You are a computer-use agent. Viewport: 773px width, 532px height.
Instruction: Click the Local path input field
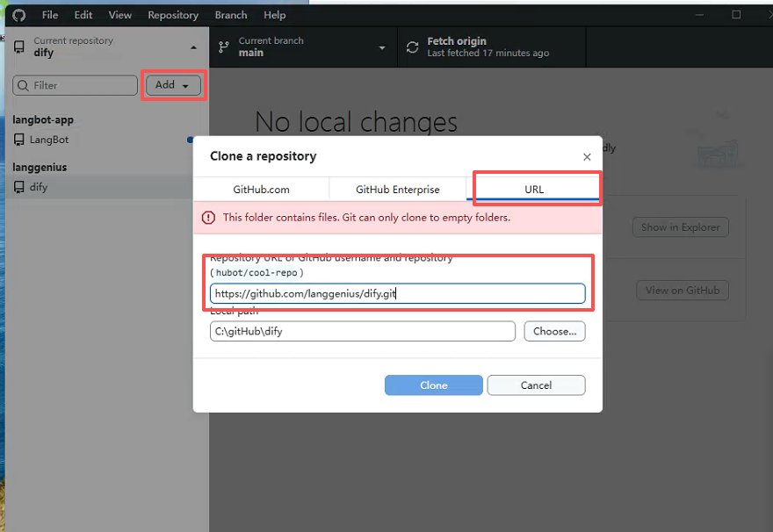pyautogui.click(x=362, y=331)
